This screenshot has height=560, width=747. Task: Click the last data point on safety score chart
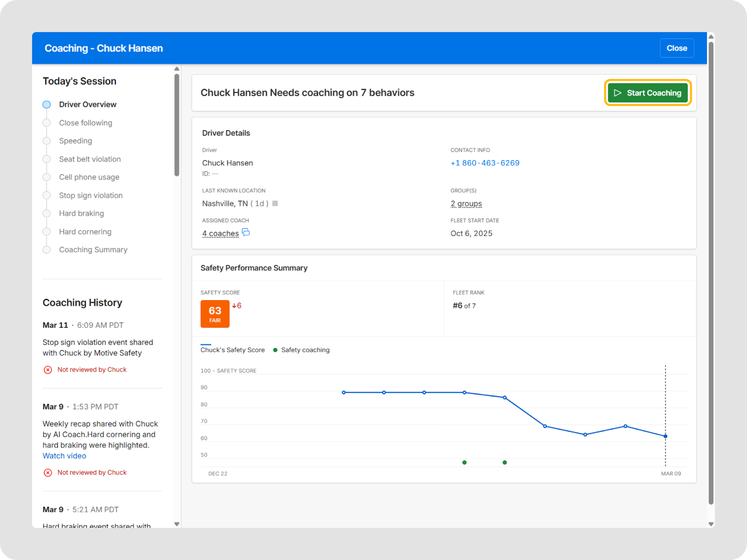(x=665, y=436)
